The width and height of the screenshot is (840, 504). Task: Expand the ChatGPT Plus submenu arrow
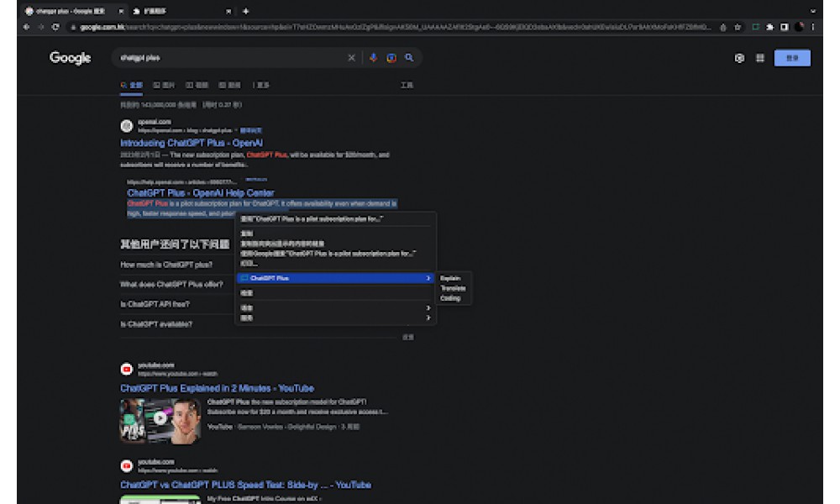[x=428, y=278]
